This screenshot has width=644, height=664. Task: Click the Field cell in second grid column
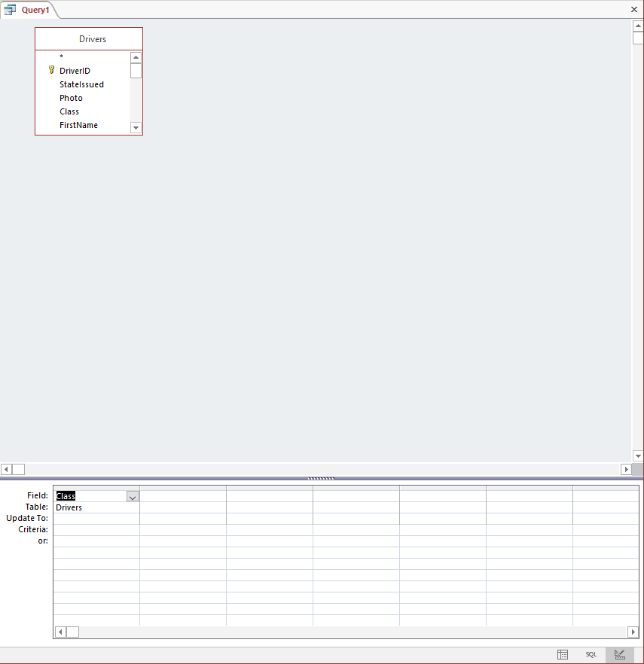183,496
